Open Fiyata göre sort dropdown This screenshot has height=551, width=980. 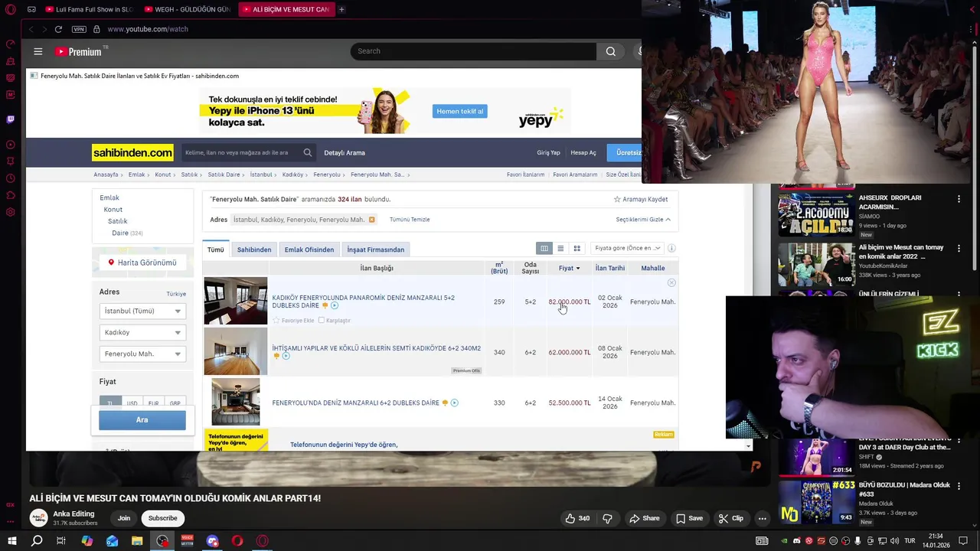(627, 248)
